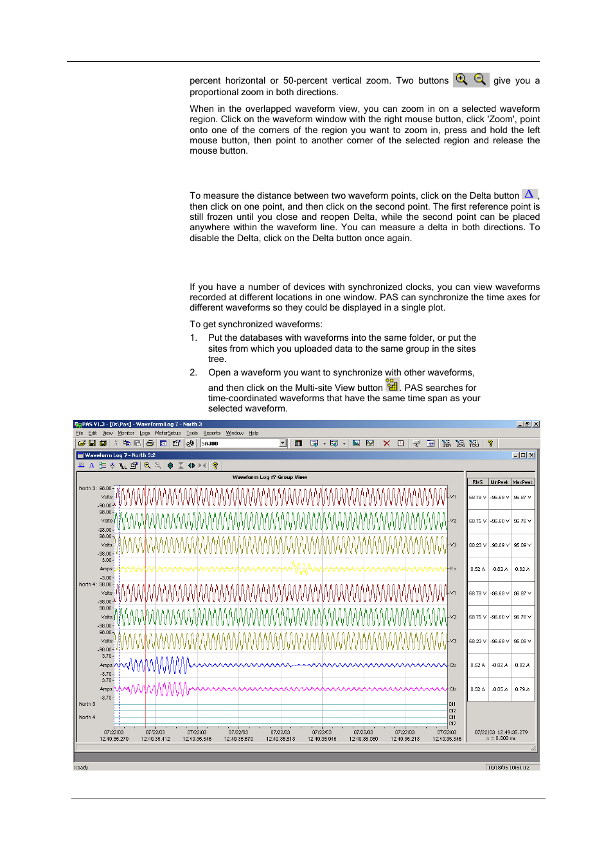Viewport: 613px width, 868px height.
Task: Click the 12:49:36.080 time axis label
Action: point(363,739)
